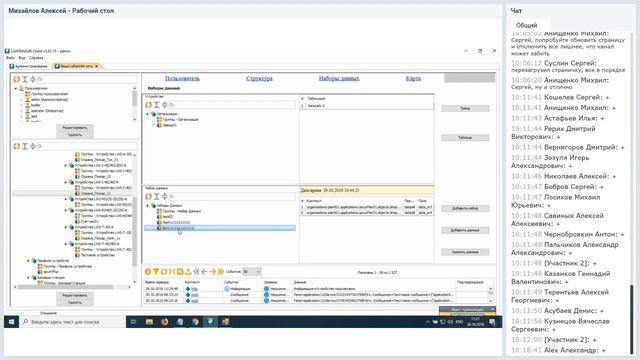Select the operator (Оператор) user

point(47,111)
